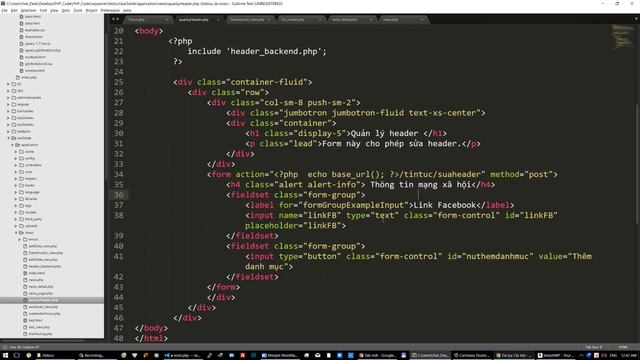Open the Edit menu

point(14,10)
